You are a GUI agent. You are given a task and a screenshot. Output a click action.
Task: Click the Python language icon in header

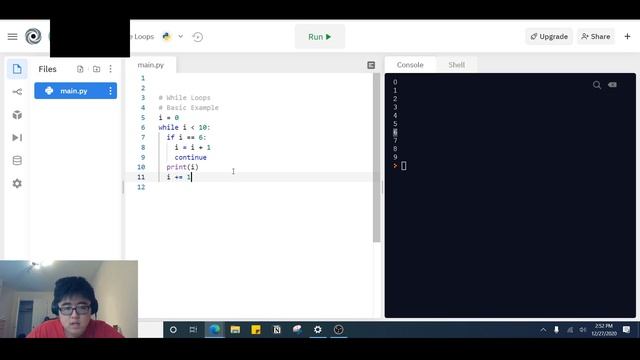pyautogui.click(x=167, y=37)
